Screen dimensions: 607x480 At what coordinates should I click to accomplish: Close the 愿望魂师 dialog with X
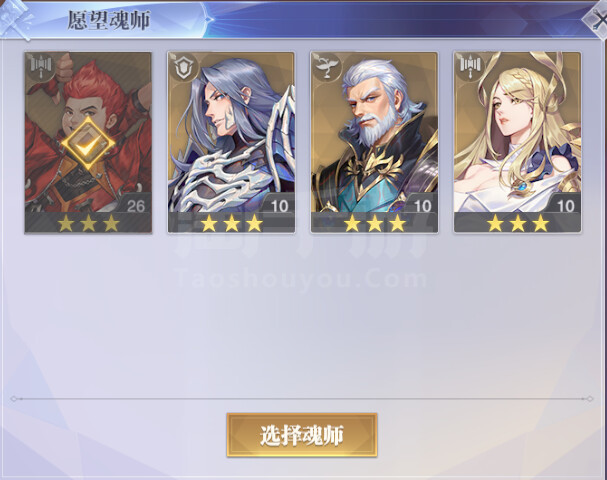tap(596, 20)
